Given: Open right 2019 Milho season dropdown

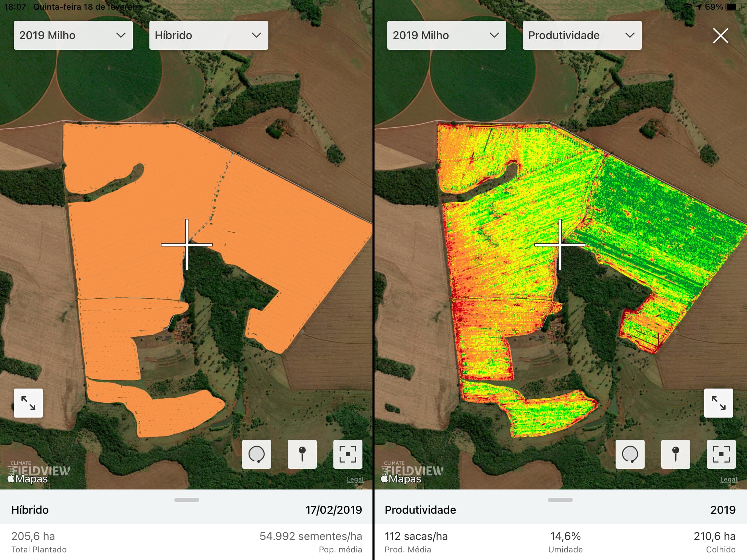Looking at the screenshot, I should (x=446, y=35).
